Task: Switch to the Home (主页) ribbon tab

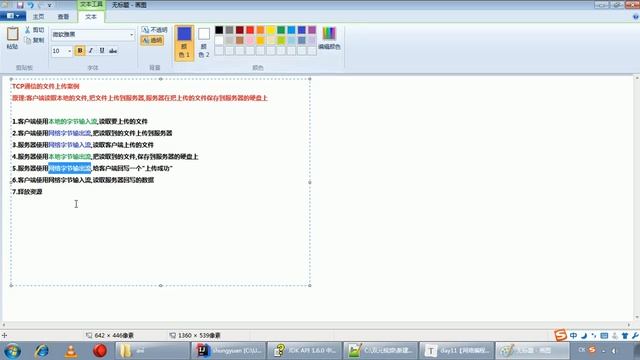Action: coord(38,17)
